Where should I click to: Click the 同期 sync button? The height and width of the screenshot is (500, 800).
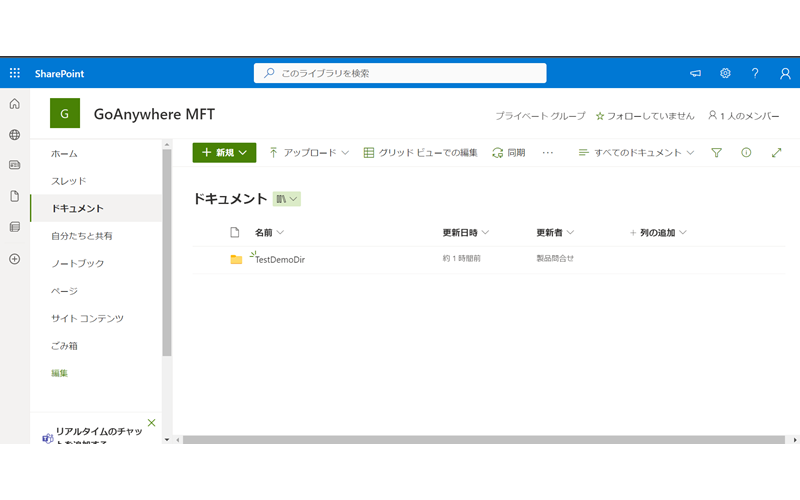(509, 153)
